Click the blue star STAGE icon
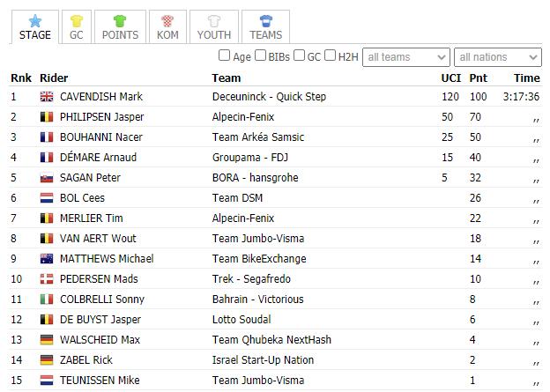This screenshot has width=550, height=392. point(35,21)
